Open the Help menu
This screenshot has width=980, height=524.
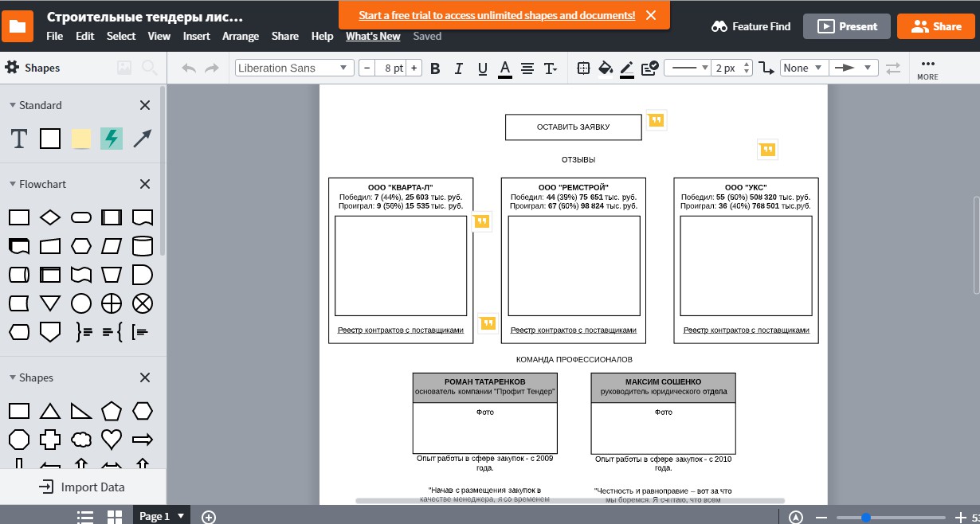point(322,36)
